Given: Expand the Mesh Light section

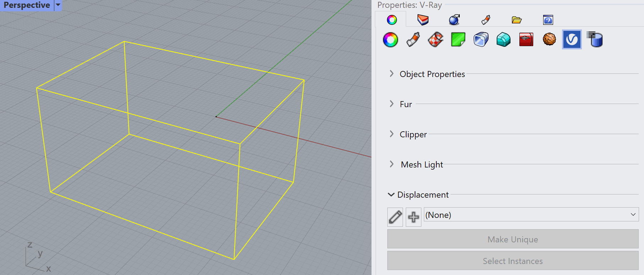Looking at the screenshot, I should coord(392,164).
